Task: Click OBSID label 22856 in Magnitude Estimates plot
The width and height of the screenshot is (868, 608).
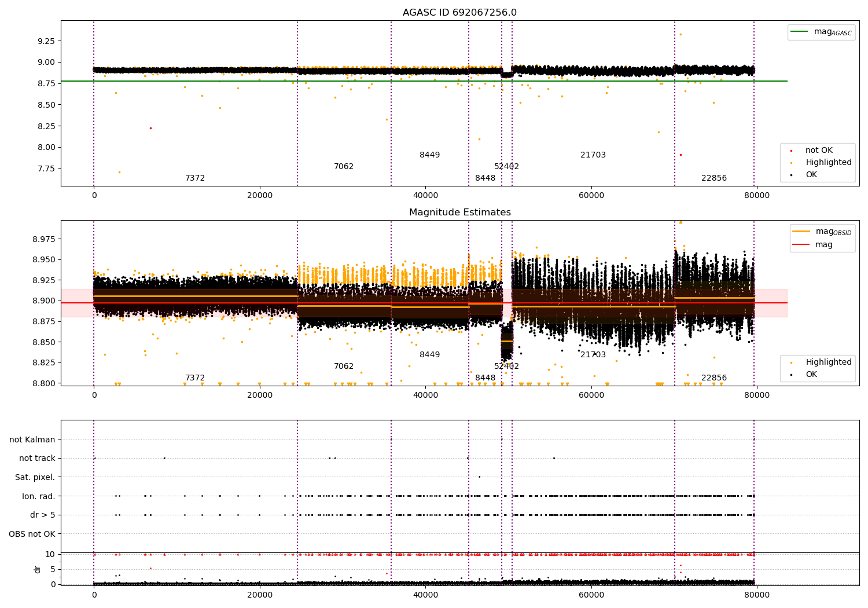Action: [714, 378]
